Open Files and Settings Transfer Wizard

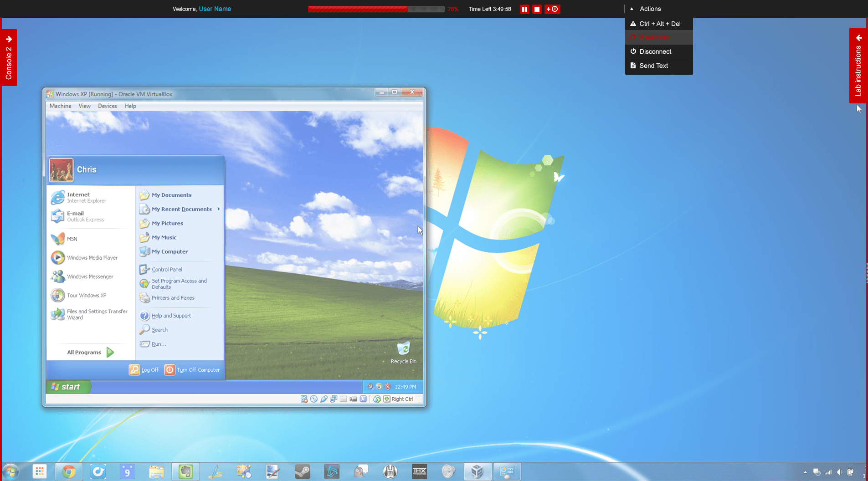pos(90,314)
